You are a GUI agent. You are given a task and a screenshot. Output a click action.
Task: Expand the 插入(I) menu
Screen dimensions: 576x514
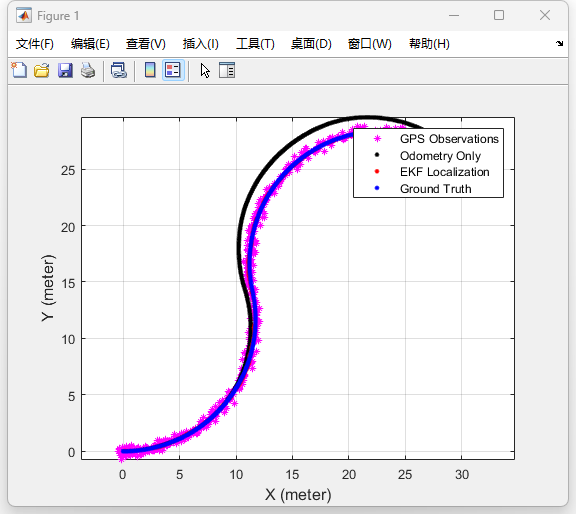pyautogui.click(x=201, y=44)
